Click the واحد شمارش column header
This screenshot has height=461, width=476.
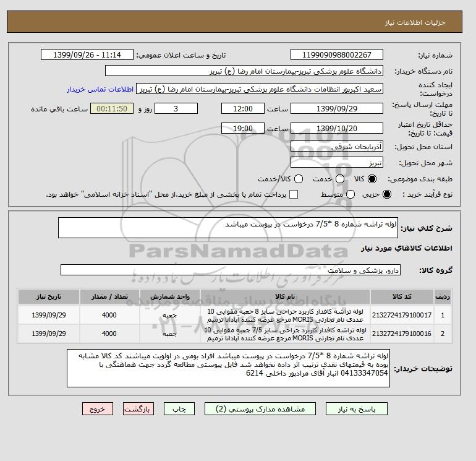point(170,296)
